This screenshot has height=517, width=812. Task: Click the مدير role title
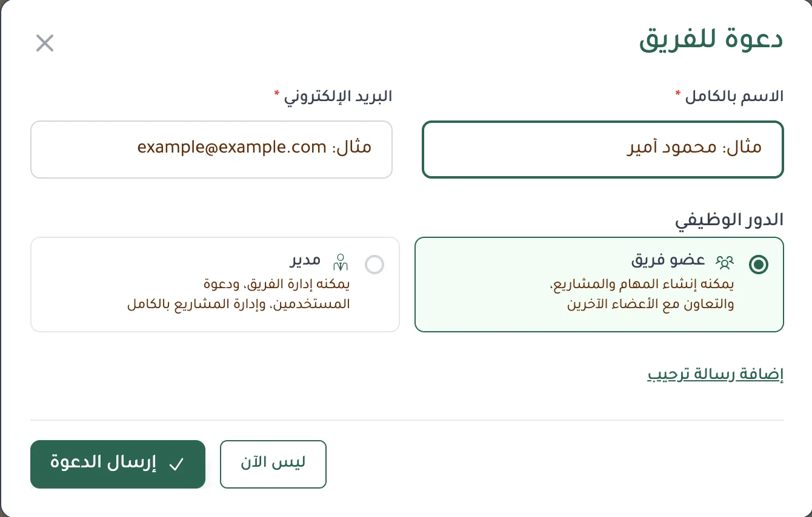pyautogui.click(x=304, y=260)
